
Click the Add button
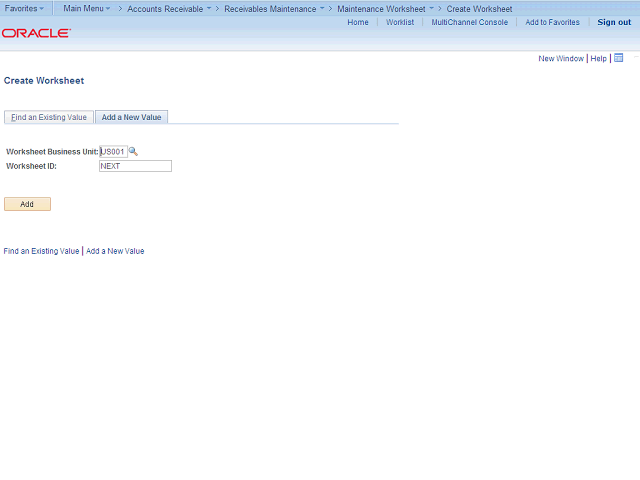click(x=27, y=204)
